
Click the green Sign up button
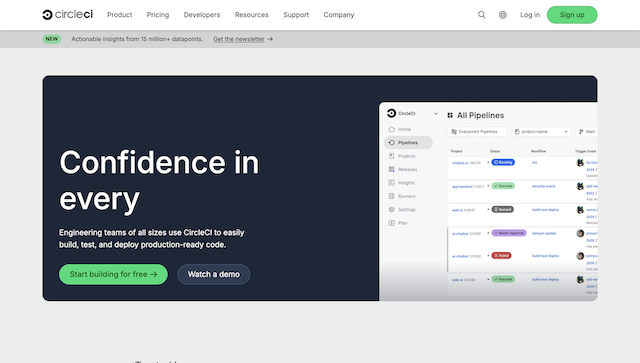tap(572, 15)
